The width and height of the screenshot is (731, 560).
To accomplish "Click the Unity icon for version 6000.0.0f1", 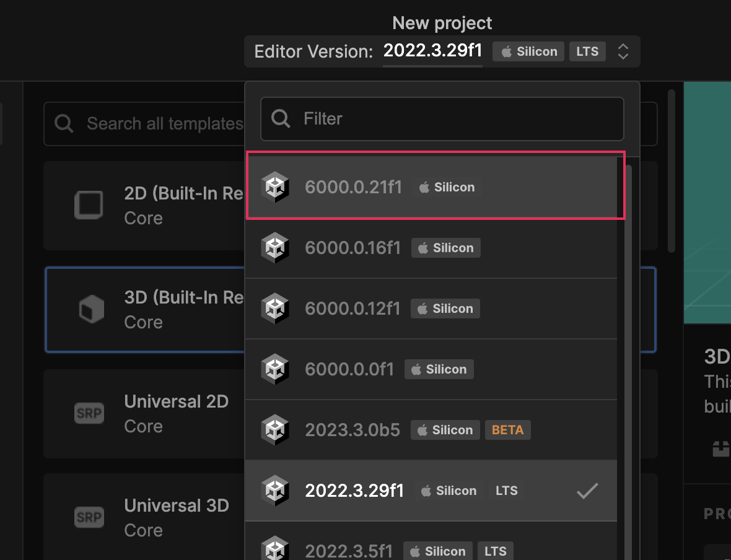I will pos(274,369).
